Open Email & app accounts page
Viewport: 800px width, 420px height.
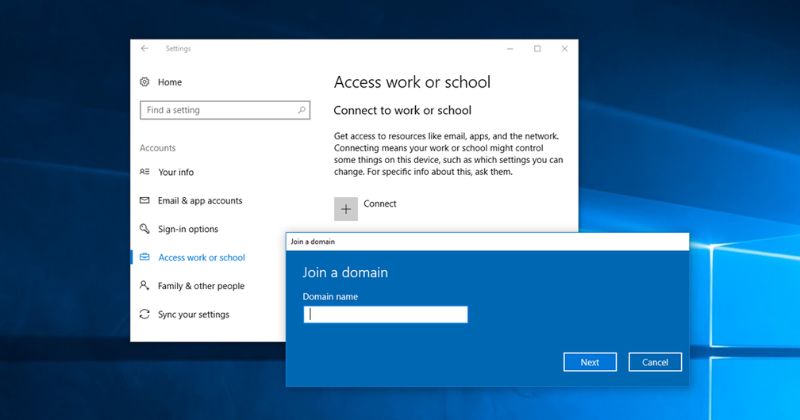pyautogui.click(x=199, y=201)
